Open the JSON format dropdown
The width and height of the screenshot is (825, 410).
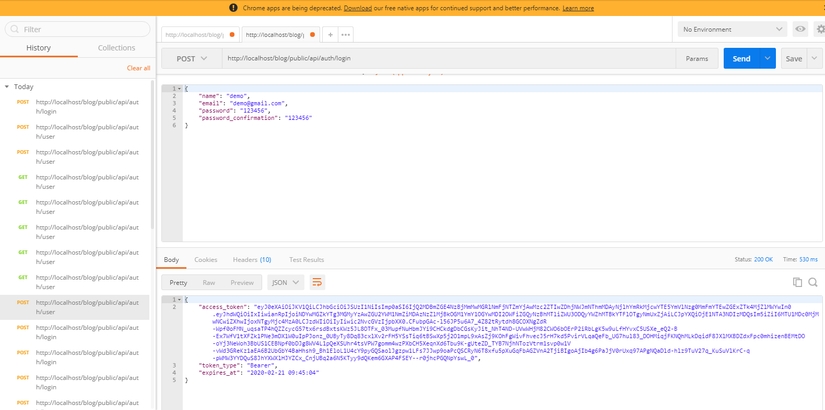(286, 283)
